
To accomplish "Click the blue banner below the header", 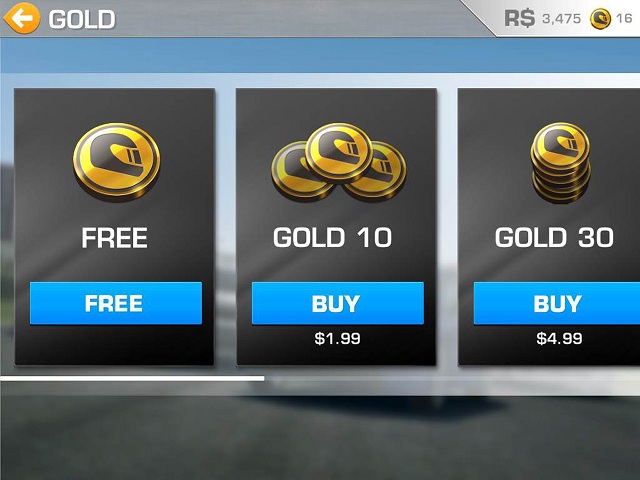I will pyautogui.click(x=320, y=56).
